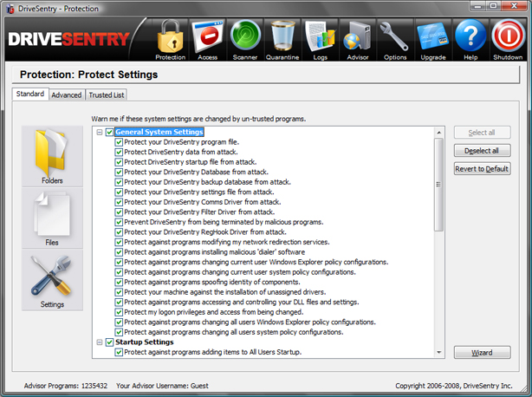This screenshot has height=397, width=532.
Task: Open the Advisor icon
Action: click(358, 40)
